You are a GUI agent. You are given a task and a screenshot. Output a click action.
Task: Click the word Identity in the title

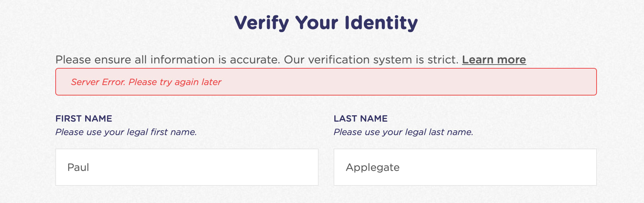pos(381,23)
